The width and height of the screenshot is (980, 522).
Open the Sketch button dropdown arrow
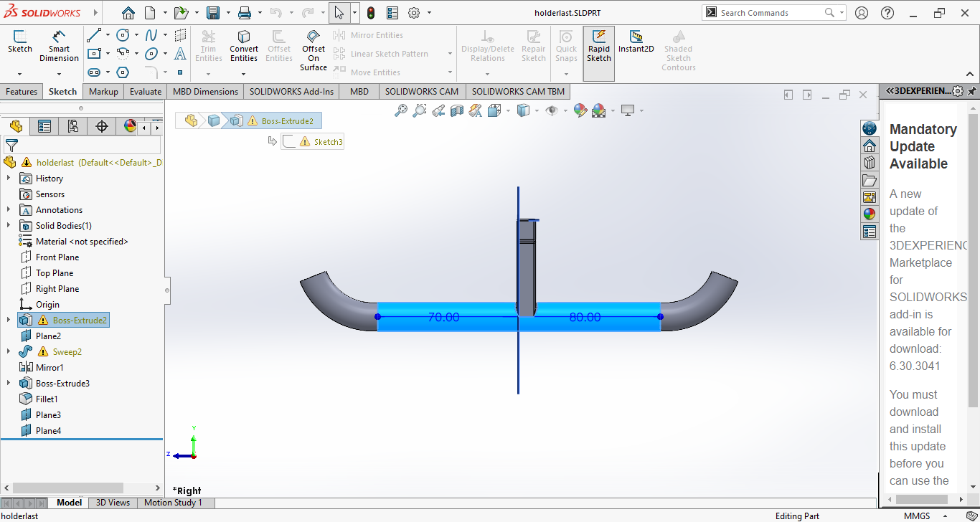click(x=19, y=74)
